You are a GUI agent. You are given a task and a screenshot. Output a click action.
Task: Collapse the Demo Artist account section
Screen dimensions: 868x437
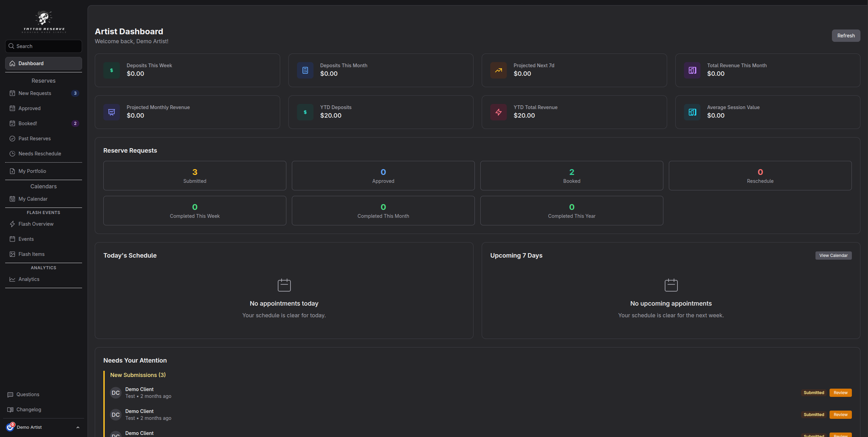click(77, 427)
